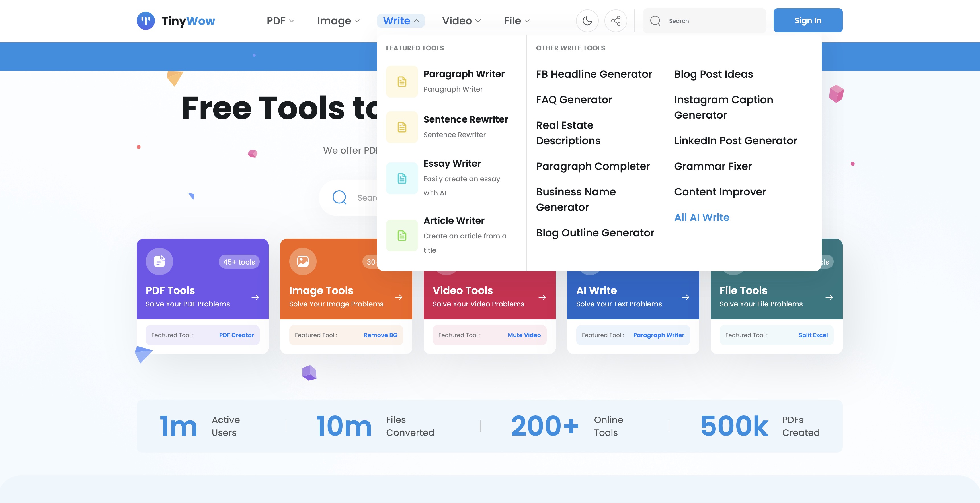Expand the File menu dropdown
Viewport: 980px width, 503px height.
click(517, 20)
